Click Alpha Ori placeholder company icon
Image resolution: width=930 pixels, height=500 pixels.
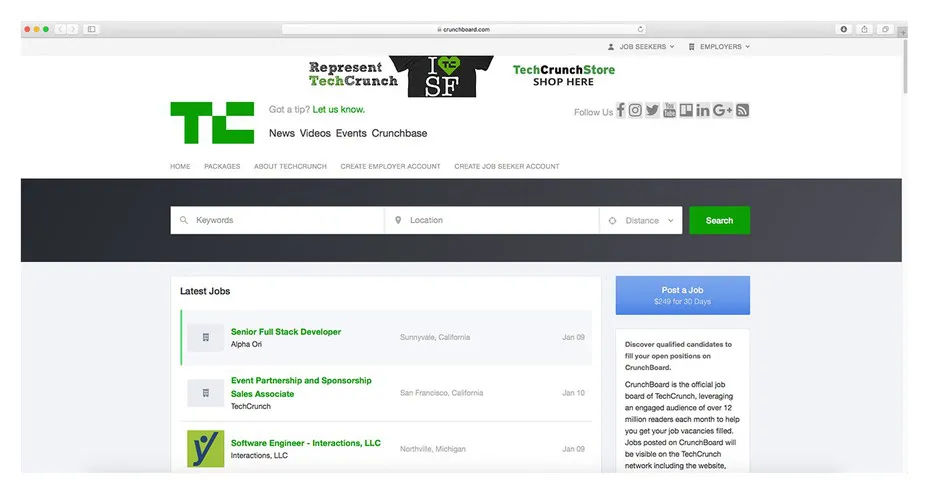point(206,337)
